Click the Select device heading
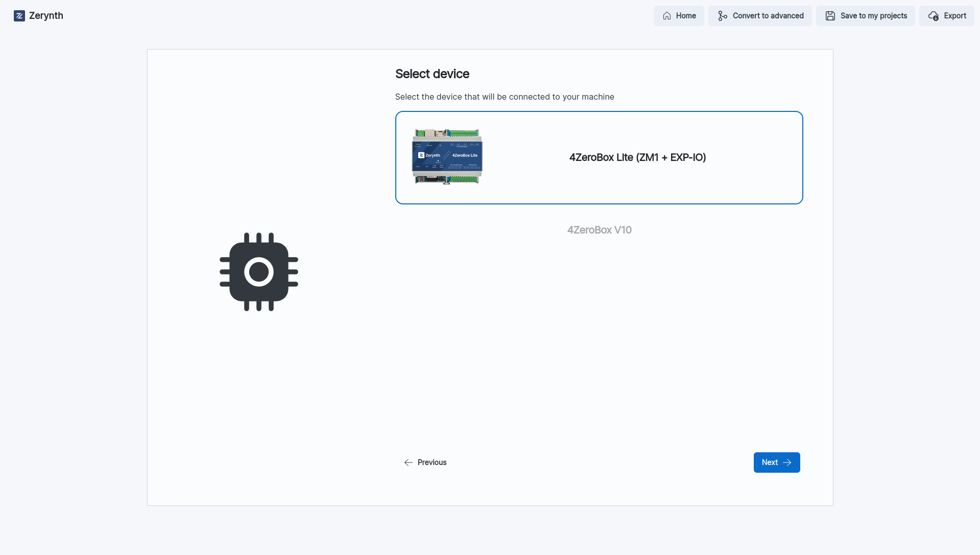980x555 pixels. click(432, 74)
